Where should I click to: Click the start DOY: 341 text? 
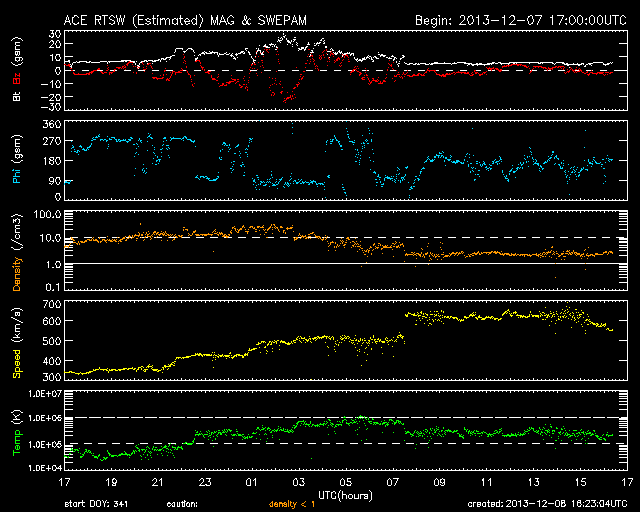96,504
